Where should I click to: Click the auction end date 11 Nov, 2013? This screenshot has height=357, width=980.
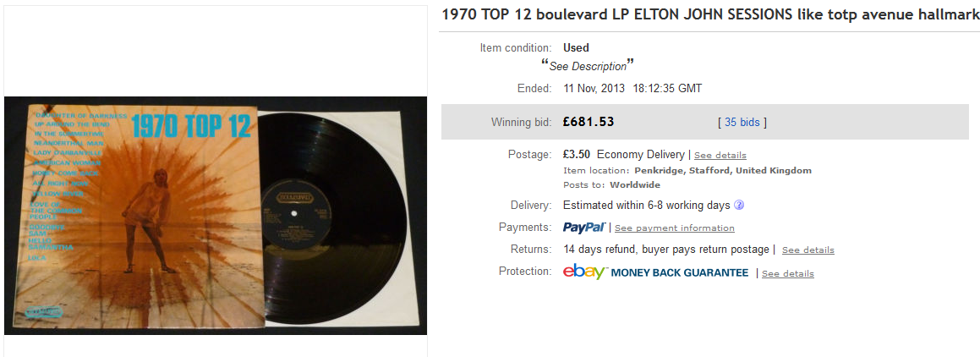click(x=594, y=89)
